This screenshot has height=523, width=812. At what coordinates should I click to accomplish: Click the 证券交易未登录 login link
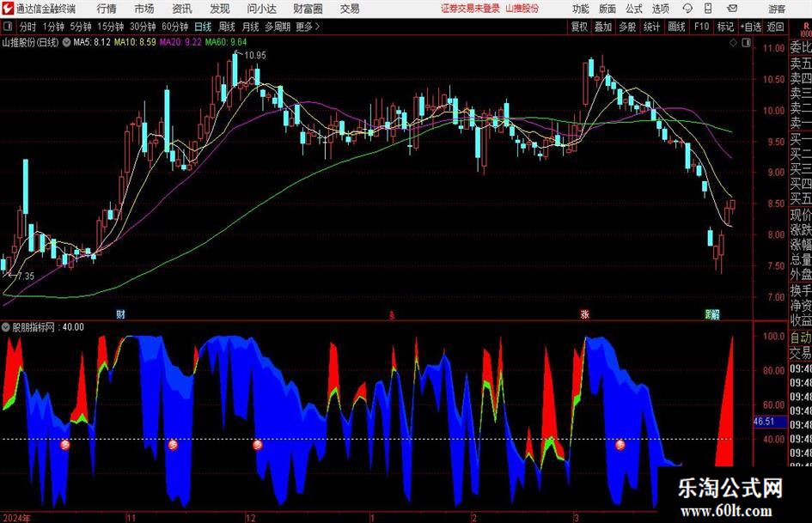pyautogui.click(x=470, y=9)
